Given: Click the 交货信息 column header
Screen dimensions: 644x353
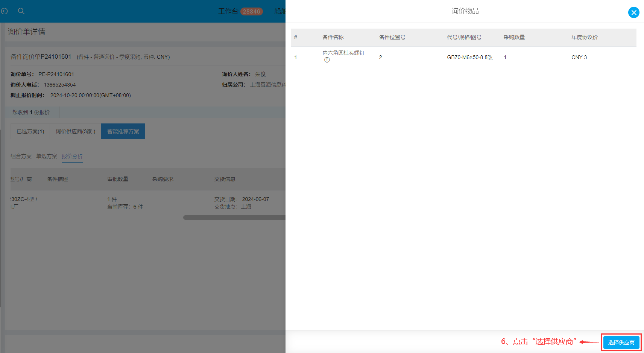Looking at the screenshot, I should pos(225,179).
